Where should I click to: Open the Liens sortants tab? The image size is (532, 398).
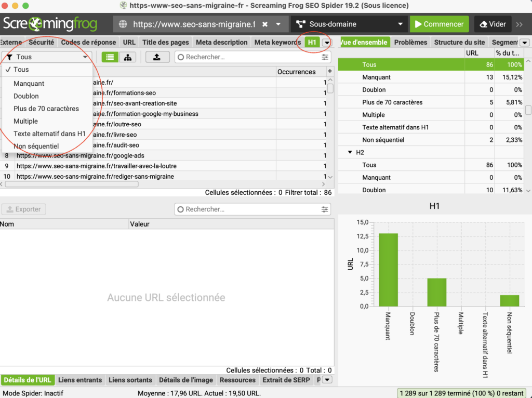point(130,380)
